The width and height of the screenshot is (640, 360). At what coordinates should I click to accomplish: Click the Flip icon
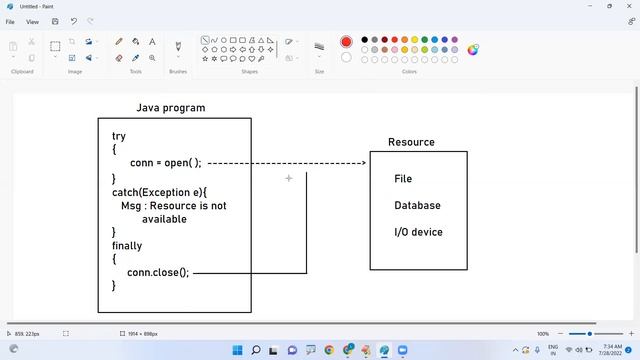(88, 58)
